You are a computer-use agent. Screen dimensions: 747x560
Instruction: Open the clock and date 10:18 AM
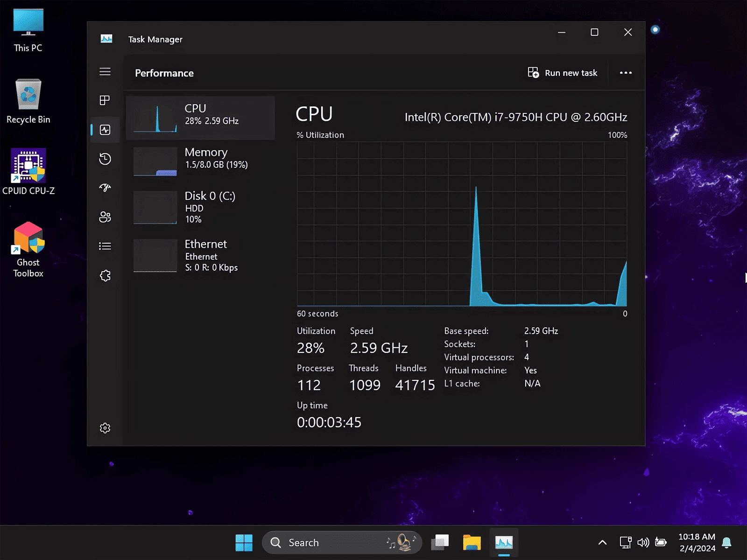pos(697,543)
